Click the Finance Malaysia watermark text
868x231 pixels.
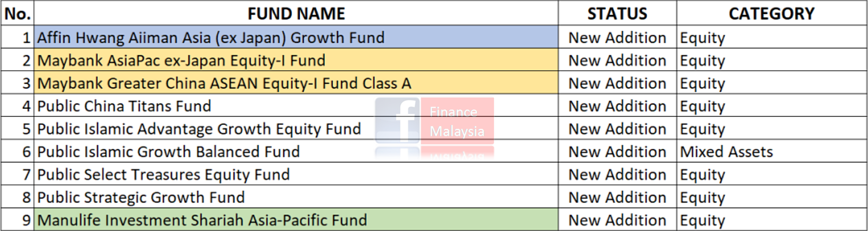[457, 121]
